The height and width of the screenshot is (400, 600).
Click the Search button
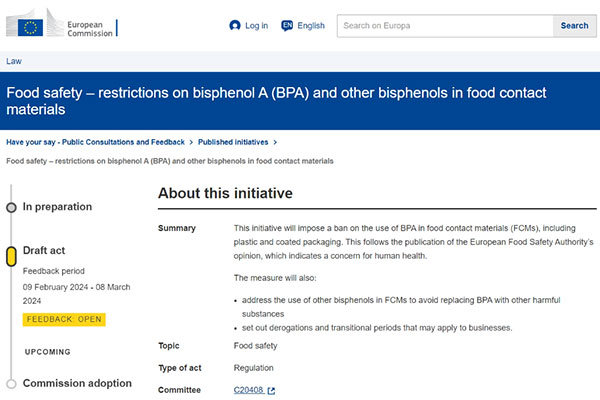(x=574, y=26)
